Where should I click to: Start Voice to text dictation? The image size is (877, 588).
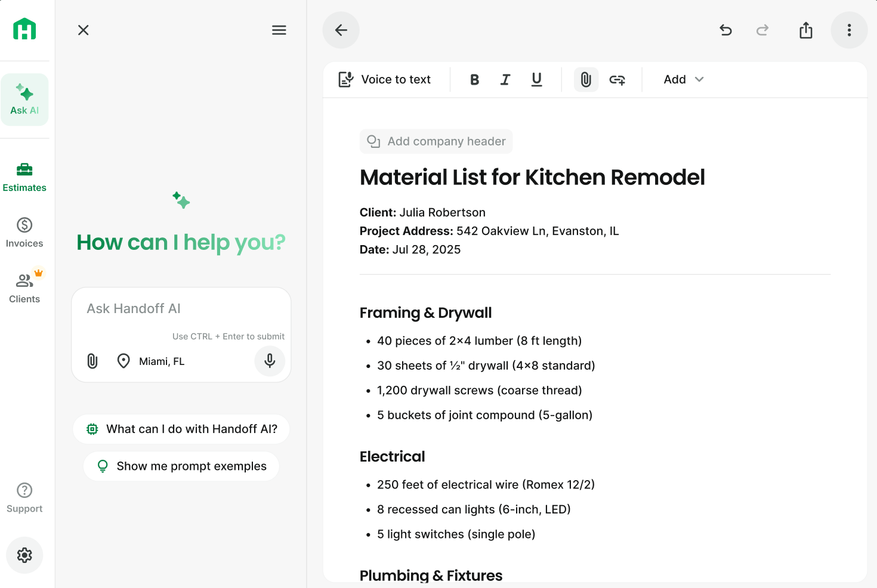pyautogui.click(x=384, y=79)
